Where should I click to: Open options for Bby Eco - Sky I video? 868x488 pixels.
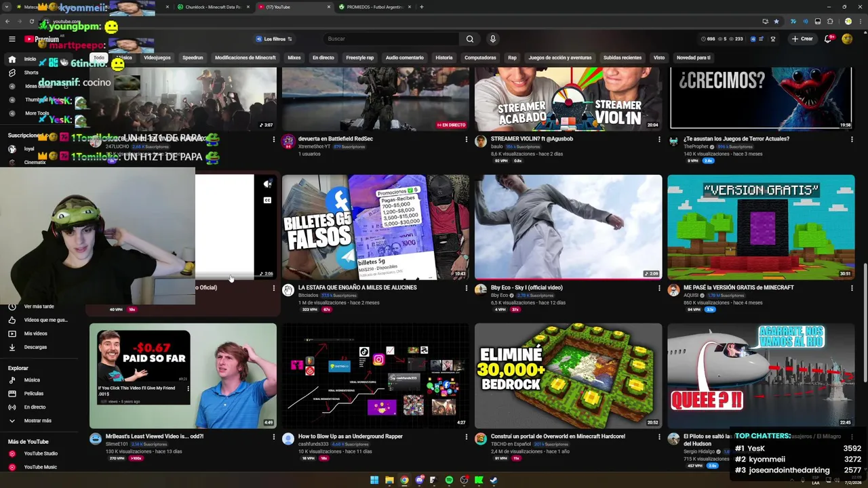[x=658, y=288]
